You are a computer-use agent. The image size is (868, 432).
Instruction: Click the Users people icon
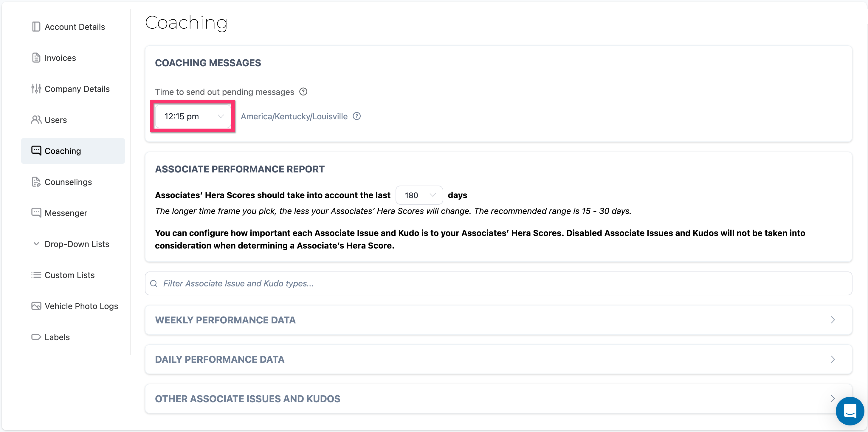pos(36,120)
